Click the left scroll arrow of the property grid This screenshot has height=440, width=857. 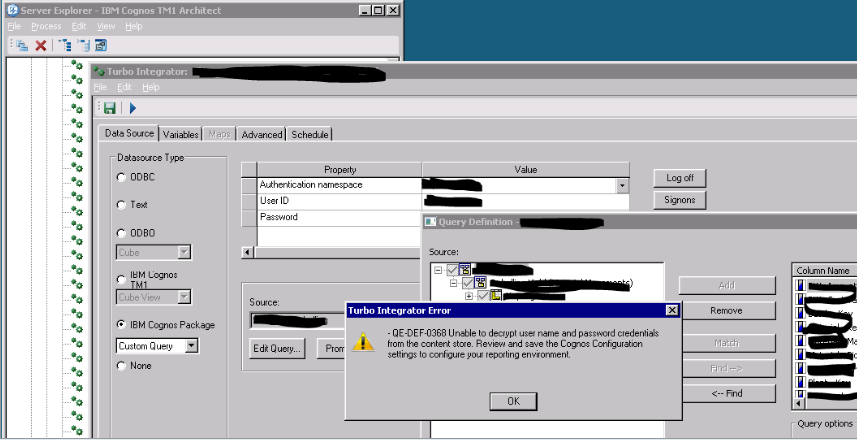coord(248,253)
